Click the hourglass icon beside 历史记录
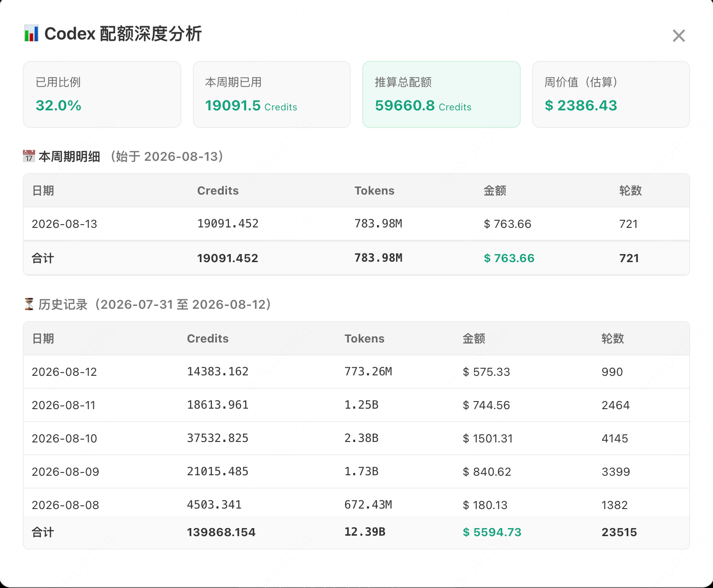 (29, 304)
